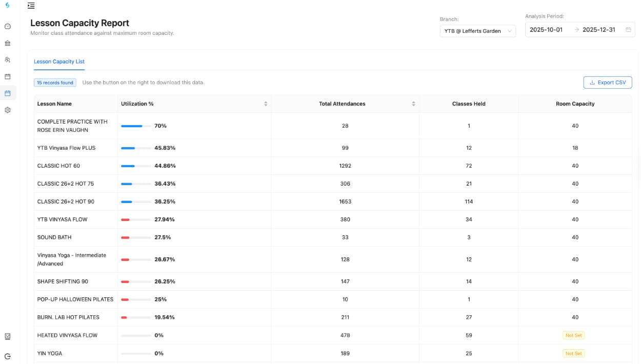Select the Lesson Capacity List tab

[59, 62]
